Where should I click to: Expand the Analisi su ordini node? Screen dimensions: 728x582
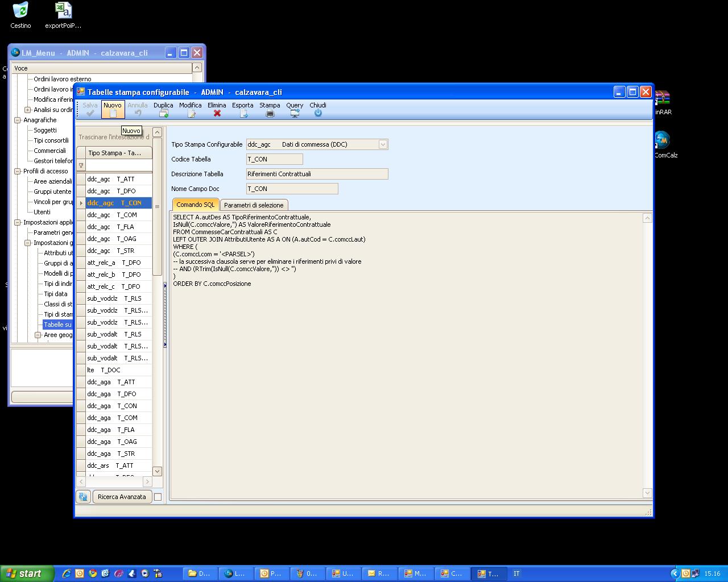[28, 110]
